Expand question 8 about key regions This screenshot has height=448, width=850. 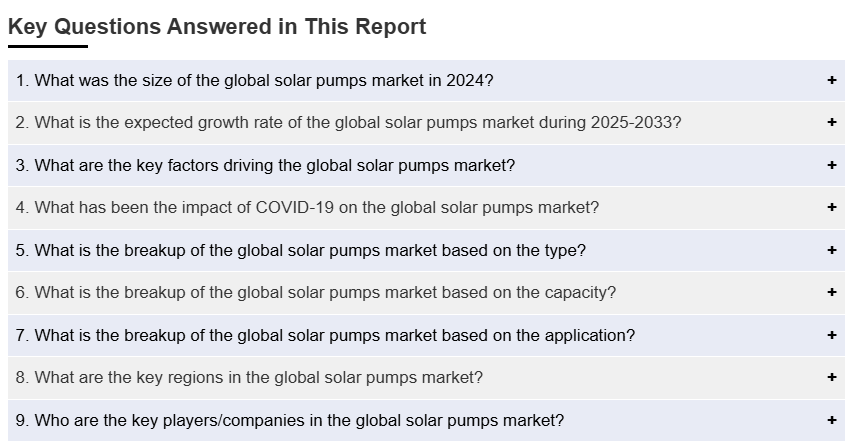[x=249, y=378]
